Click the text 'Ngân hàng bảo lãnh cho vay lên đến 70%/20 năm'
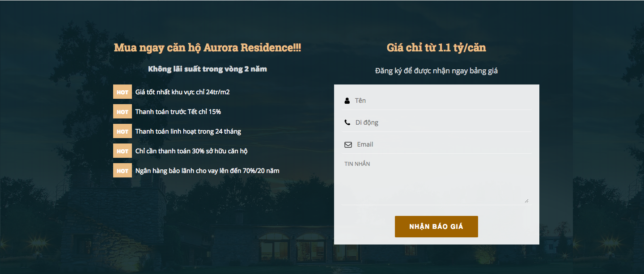This screenshot has width=644, height=274. [208, 170]
